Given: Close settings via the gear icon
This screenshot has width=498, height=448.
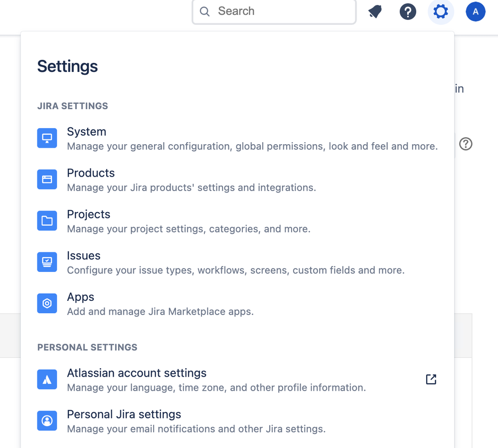Looking at the screenshot, I should point(441,12).
